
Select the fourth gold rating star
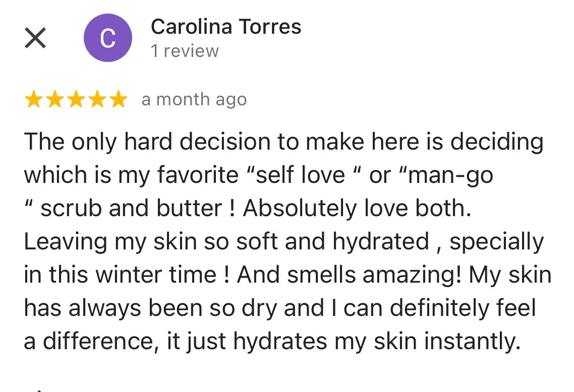(97, 99)
